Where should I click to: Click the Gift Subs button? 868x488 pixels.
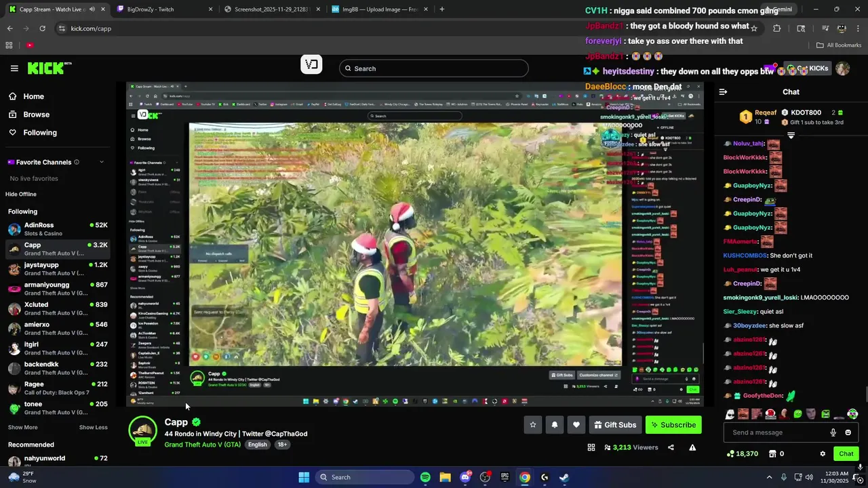pyautogui.click(x=615, y=425)
